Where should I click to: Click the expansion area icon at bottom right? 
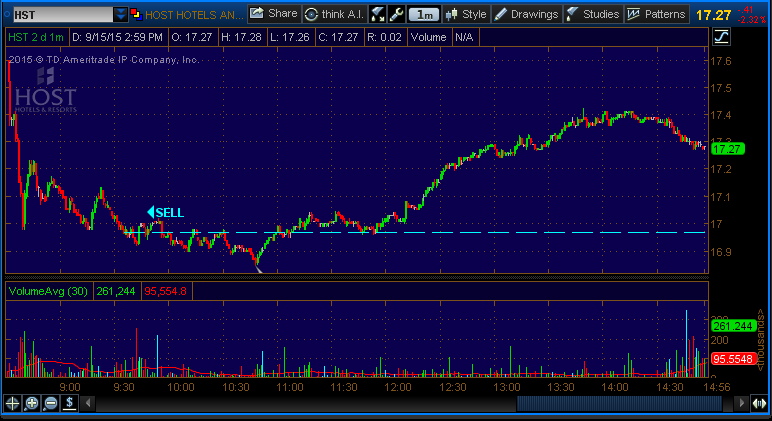pyautogui.click(x=759, y=404)
